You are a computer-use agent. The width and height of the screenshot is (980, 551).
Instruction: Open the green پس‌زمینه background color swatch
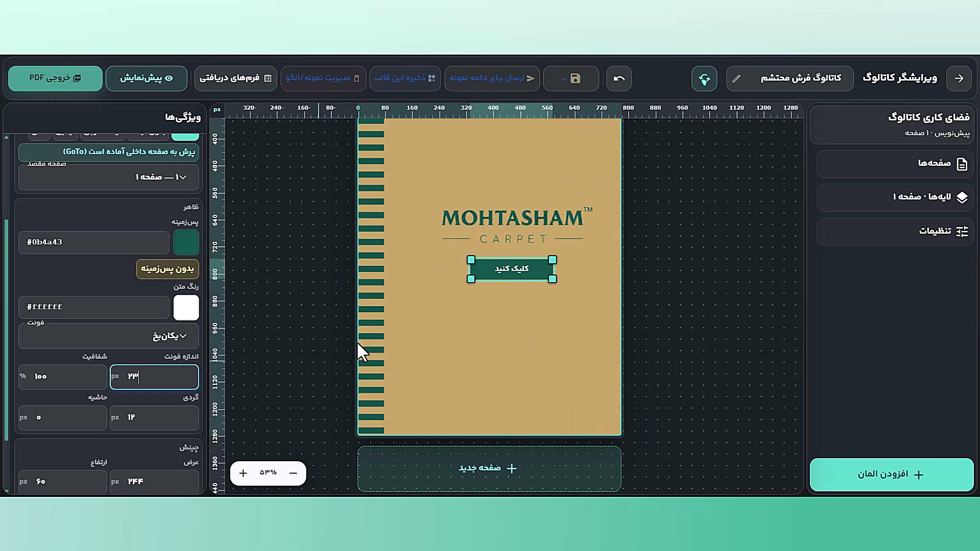pos(186,242)
